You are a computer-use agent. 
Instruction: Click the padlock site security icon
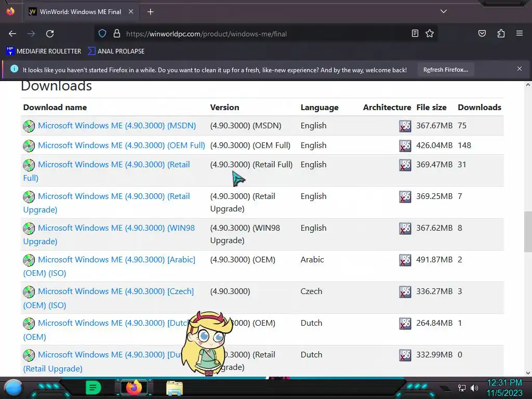(117, 33)
